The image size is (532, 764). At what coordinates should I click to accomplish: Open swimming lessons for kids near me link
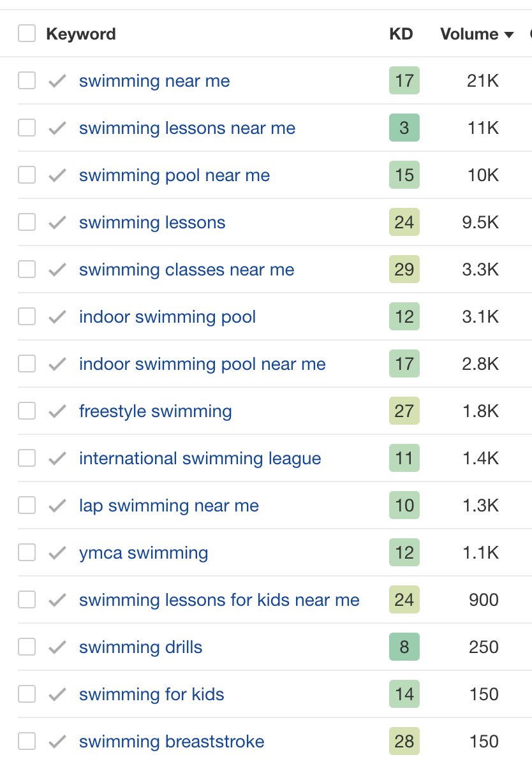[219, 600]
